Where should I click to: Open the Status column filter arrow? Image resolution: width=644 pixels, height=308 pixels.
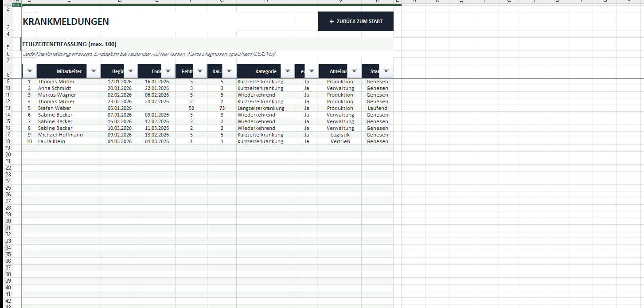coord(386,71)
